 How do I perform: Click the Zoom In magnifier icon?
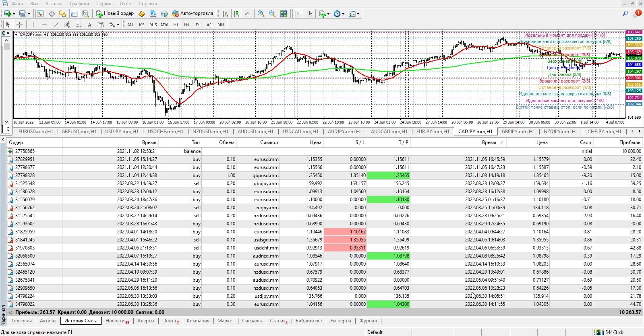pyautogui.click(x=261, y=14)
